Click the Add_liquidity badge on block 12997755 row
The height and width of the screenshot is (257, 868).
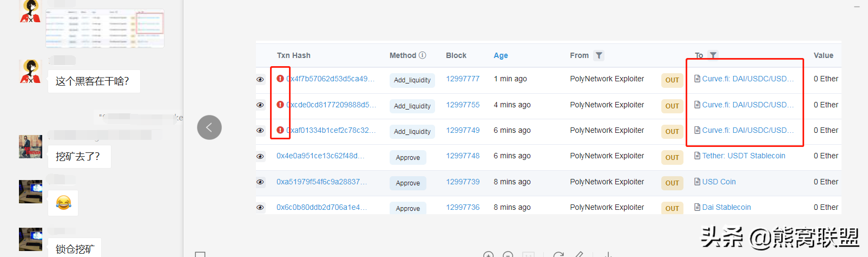[412, 106]
